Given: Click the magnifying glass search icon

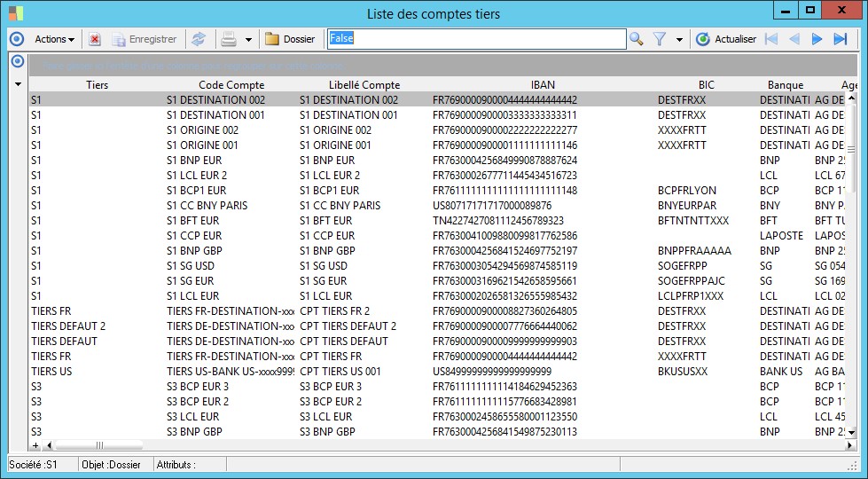Looking at the screenshot, I should pos(636,39).
